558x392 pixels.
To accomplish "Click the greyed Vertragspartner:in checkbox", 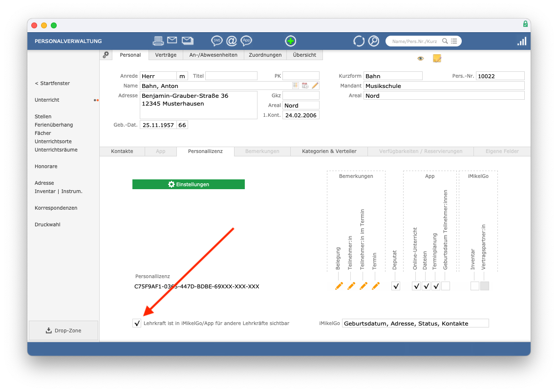I will click(x=485, y=286).
